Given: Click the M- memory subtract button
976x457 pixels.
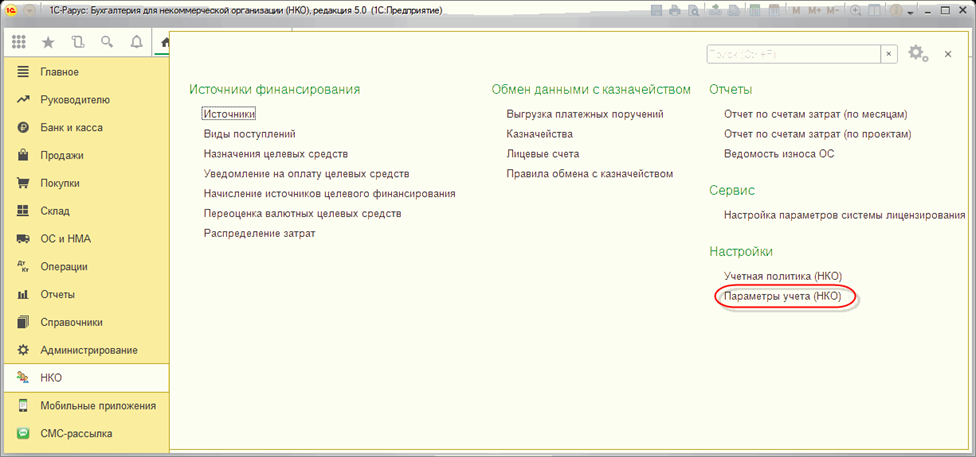Looking at the screenshot, I should click(833, 11).
